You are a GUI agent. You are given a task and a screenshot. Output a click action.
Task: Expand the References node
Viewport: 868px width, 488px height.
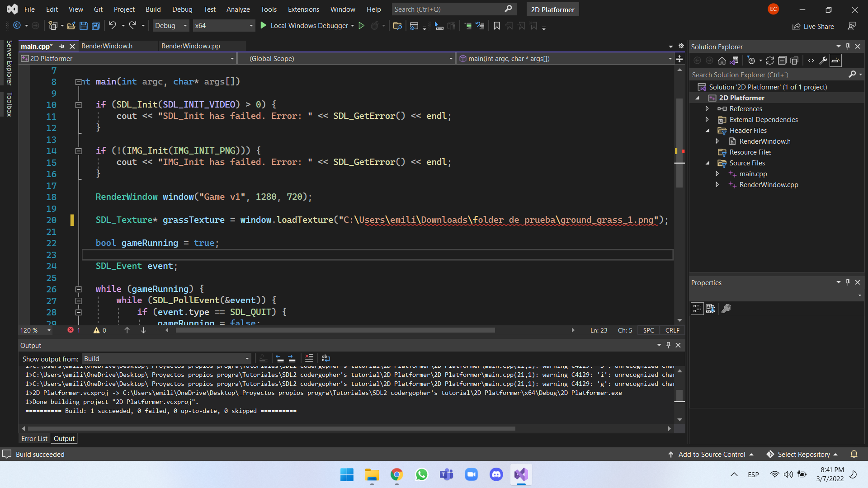click(707, 108)
